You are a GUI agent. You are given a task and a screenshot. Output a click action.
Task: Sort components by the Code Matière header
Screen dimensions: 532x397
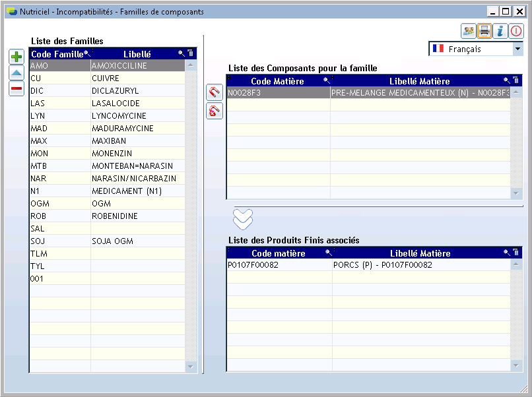coord(277,81)
